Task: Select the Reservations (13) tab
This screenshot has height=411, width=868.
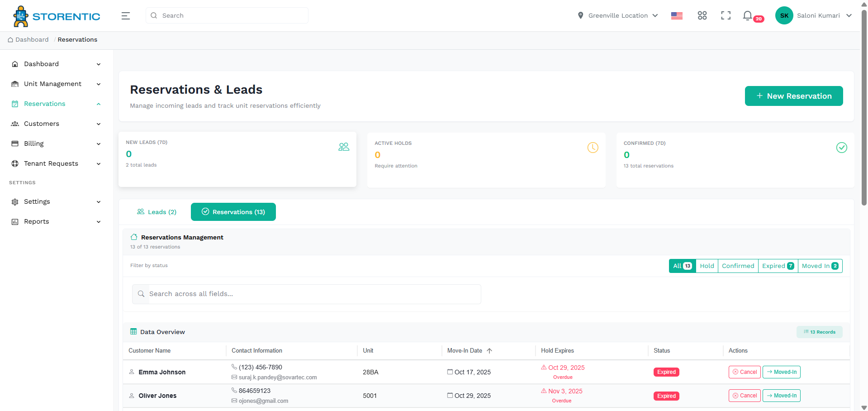Action: click(x=233, y=211)
